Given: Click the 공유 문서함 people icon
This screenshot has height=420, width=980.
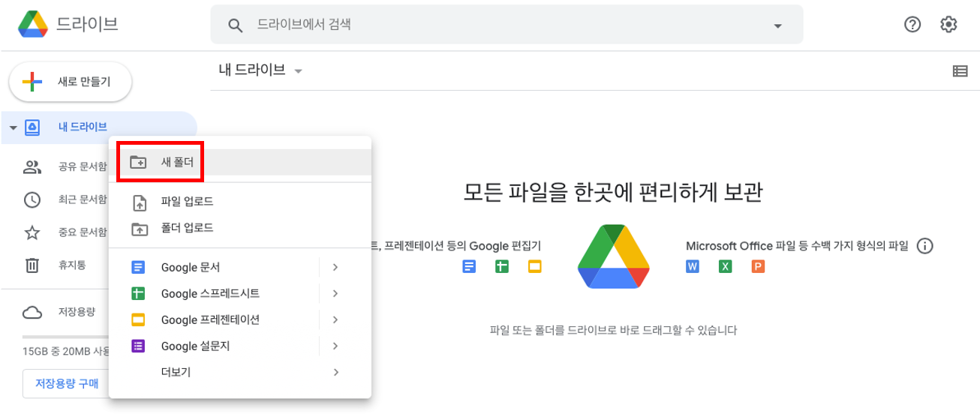Looking at the screenshot, I should 32,166.
